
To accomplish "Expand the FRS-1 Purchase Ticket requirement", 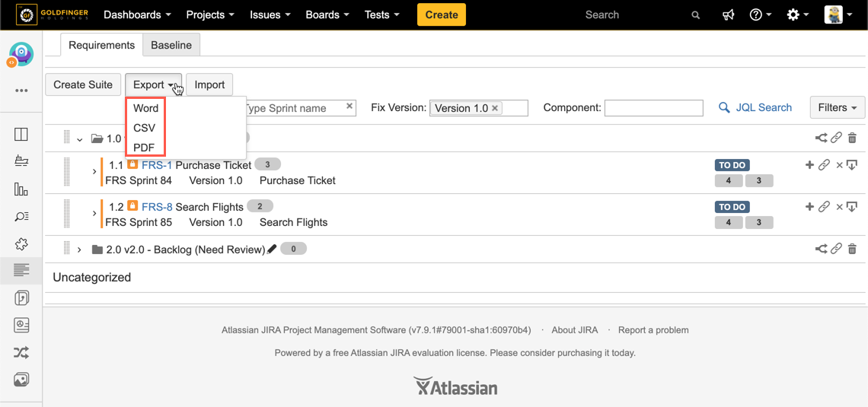I will tap(94, 172).
